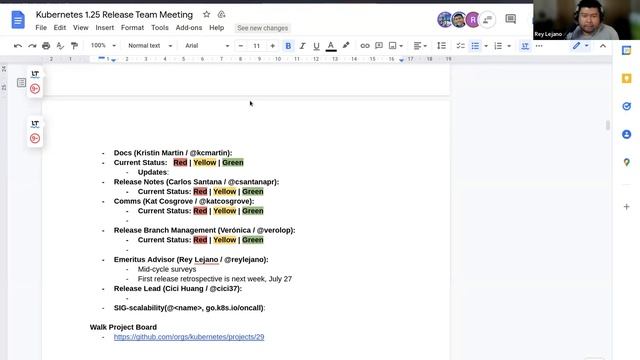This screenshot has width=640, height=360.
Task: Print the document
Action: 46,46
